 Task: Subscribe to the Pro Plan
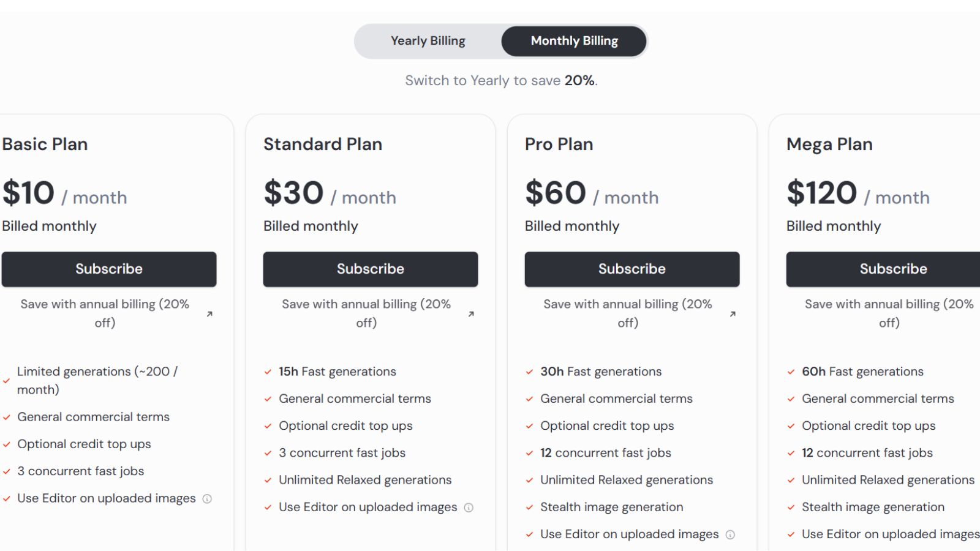[632, 269]
